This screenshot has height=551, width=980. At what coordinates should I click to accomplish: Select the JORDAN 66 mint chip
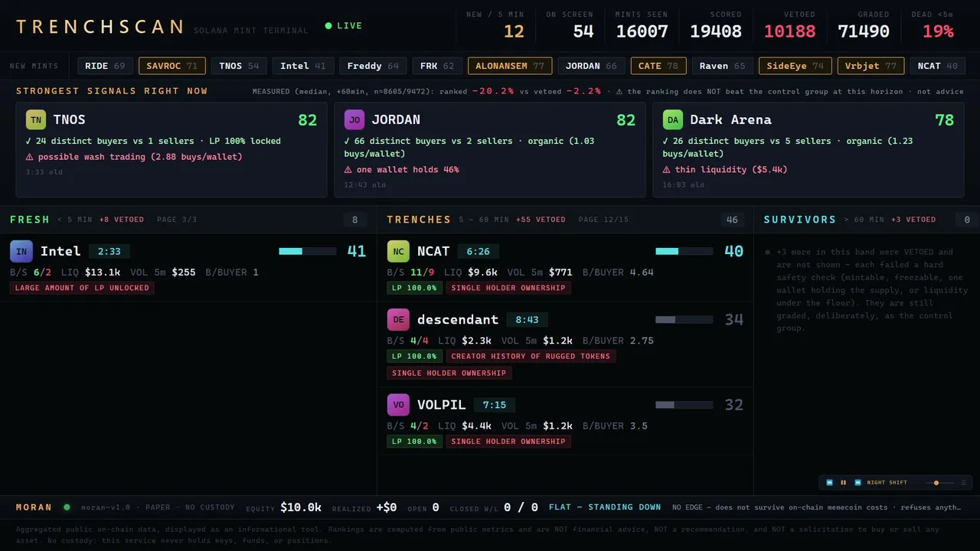tap(591, 66)
